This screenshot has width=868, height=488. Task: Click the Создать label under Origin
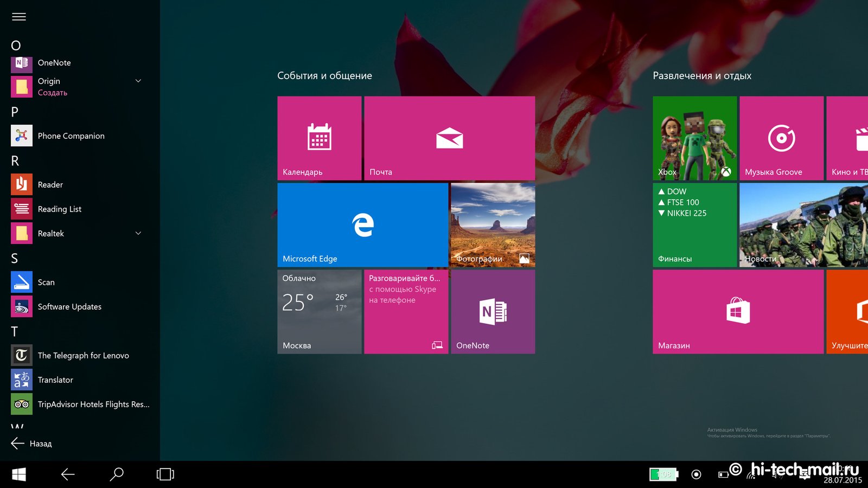[53, 93]
